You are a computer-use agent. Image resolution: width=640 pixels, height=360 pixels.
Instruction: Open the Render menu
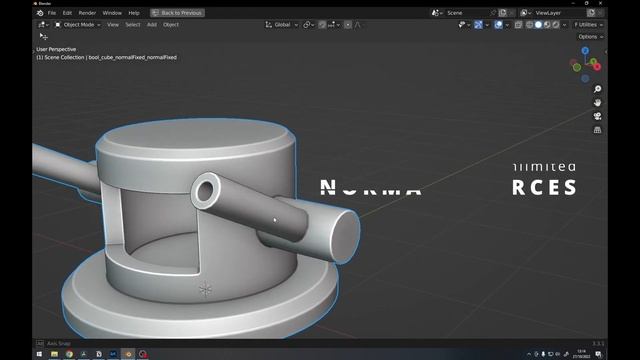tap(87, 13)
